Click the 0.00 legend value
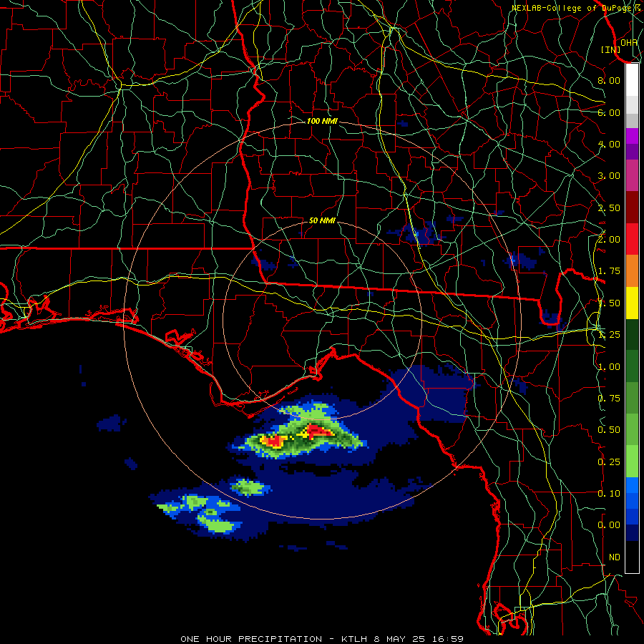The image size is (644, 644). [609, 525]
